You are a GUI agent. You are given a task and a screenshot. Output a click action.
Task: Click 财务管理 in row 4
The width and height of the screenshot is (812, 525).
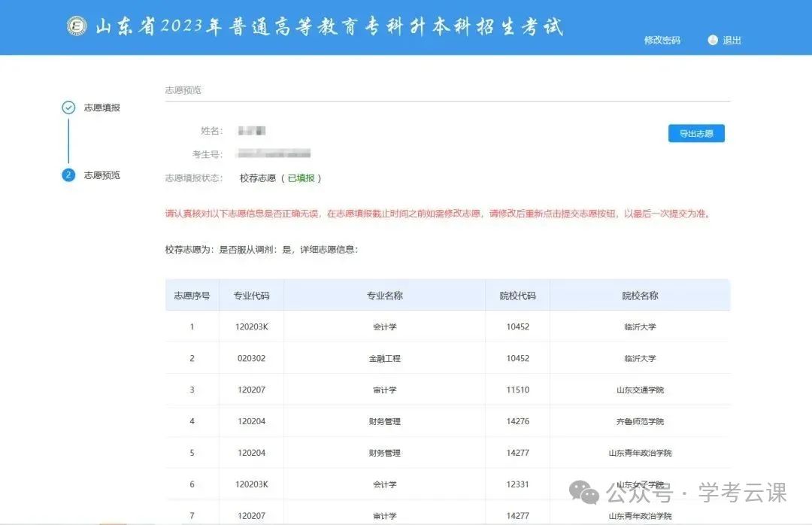tap(385, 421)
